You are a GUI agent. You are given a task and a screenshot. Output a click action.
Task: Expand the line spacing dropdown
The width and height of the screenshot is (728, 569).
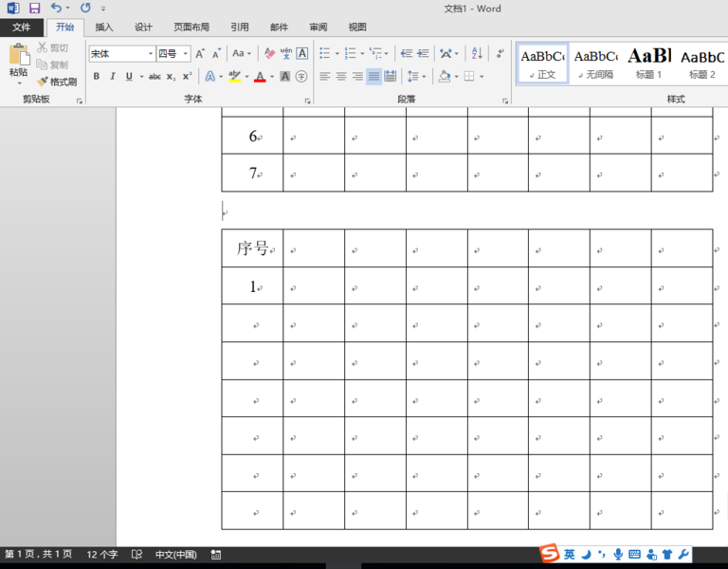[424, 76]
